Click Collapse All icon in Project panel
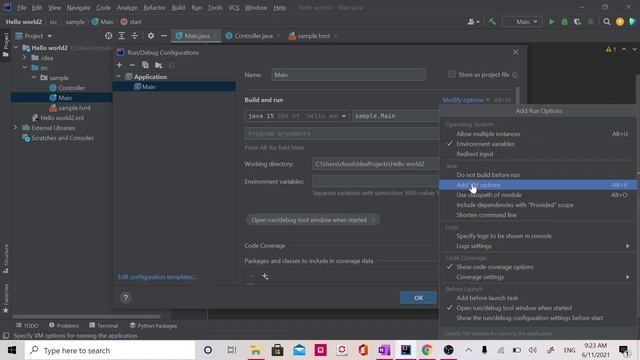 tap(135, 36)
